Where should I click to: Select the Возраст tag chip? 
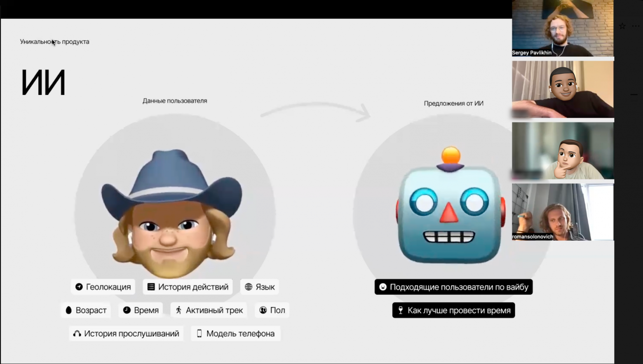86,310
